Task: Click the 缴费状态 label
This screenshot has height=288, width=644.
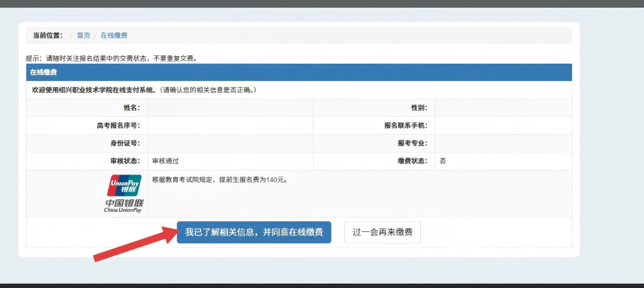Action: [x=412, y=161]
